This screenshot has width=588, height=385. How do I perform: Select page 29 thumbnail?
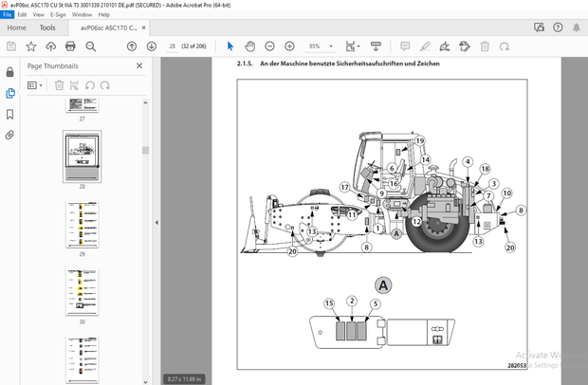tap(83, 225)
